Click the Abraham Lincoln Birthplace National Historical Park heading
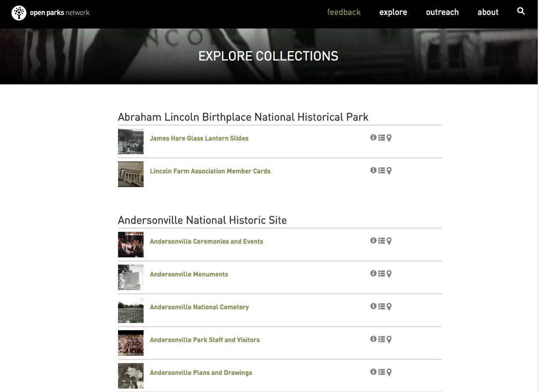Viewport: 539px width, 392px height. [x=243, y=117]
